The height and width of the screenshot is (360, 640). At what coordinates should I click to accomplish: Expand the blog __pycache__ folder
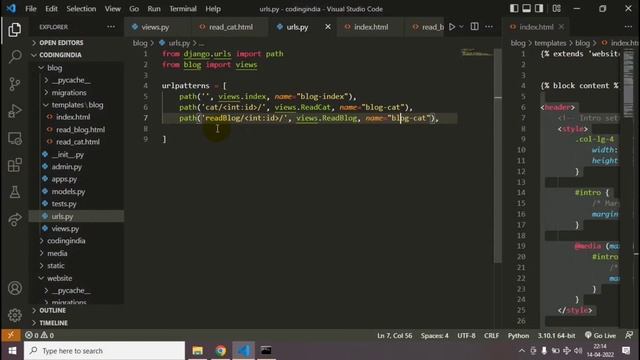click(71, 80)
